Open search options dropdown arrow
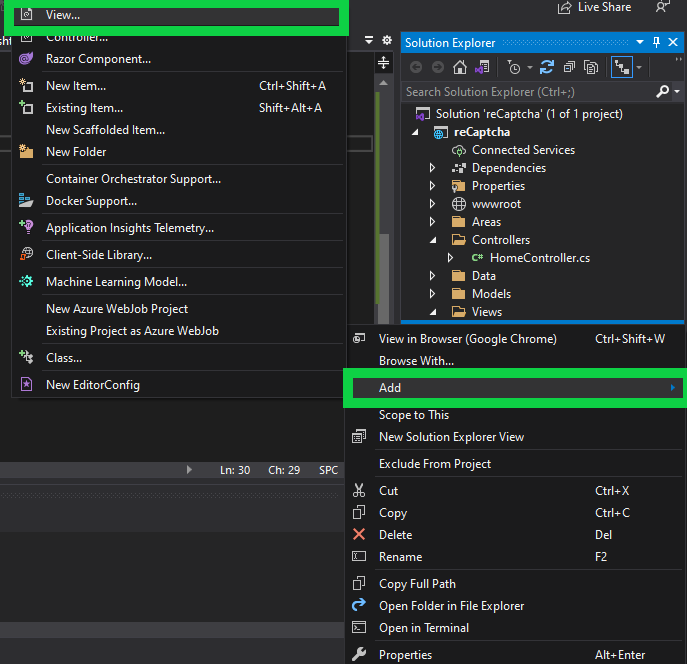The image size is (687, 664). (x=677, y=92)
